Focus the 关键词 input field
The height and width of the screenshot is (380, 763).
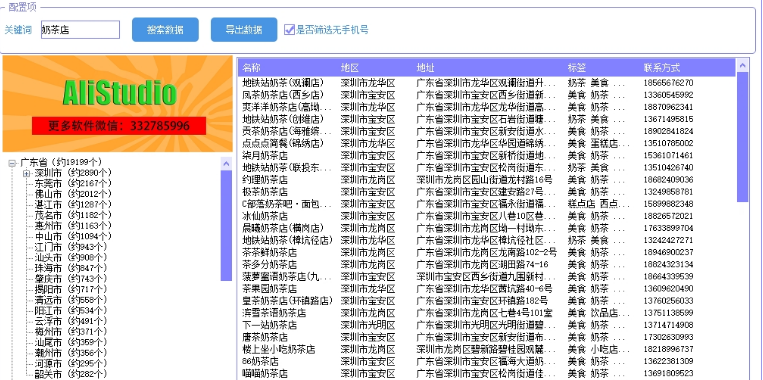point(80,30)
